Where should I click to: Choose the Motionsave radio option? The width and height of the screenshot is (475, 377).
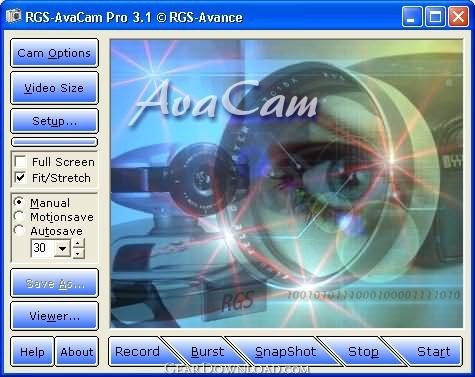tap(19, 217)
